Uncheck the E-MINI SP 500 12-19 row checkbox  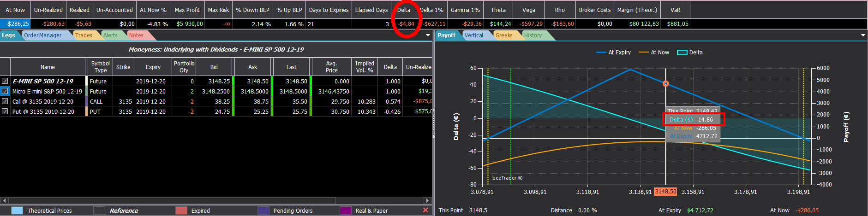(x=5, y=81)
